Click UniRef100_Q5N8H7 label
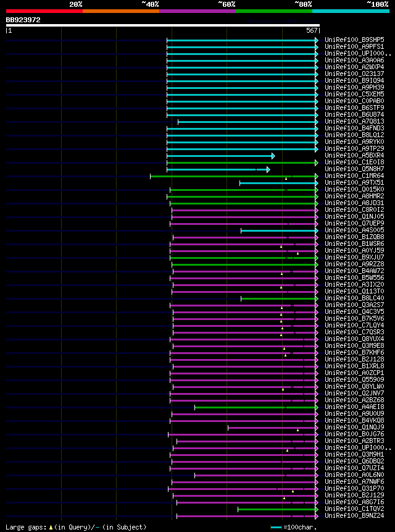The height and width of the screenshot is (532, 395). (x=354, y=169)
